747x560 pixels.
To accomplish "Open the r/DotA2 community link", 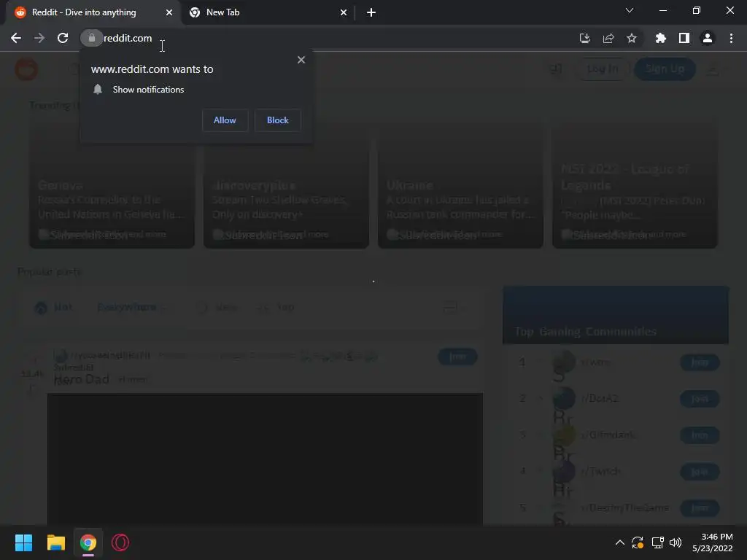I will pos(600,399).
